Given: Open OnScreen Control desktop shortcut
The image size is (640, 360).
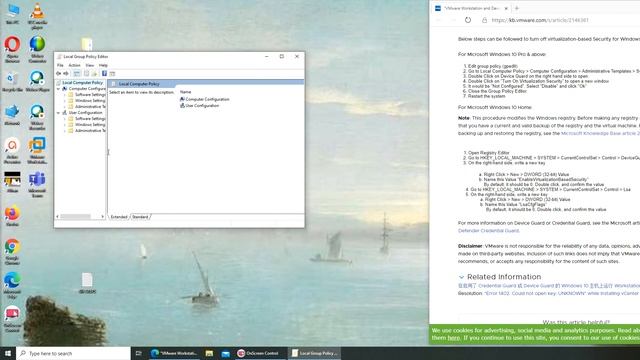Looking at the screenshot, I should tap(12, 319).
